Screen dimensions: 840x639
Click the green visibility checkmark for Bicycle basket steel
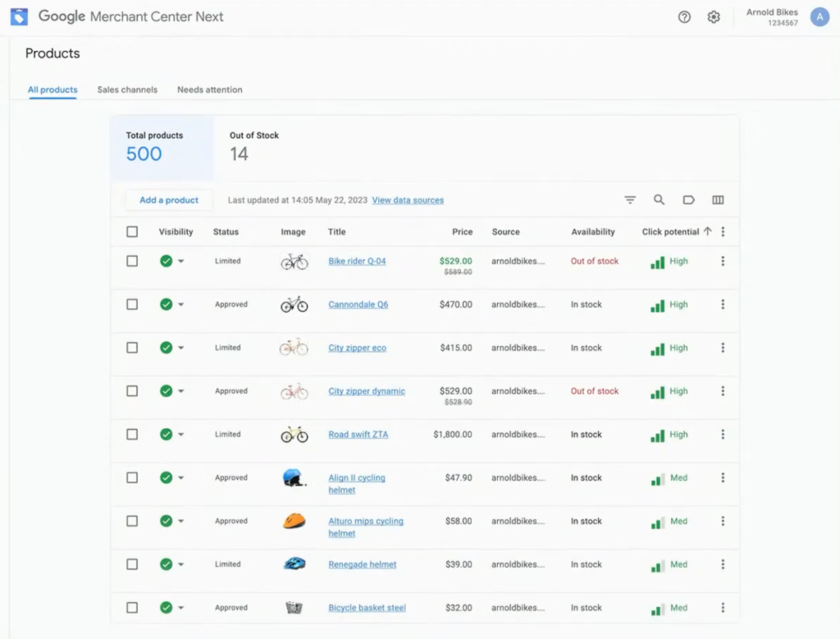click(166, 607)
